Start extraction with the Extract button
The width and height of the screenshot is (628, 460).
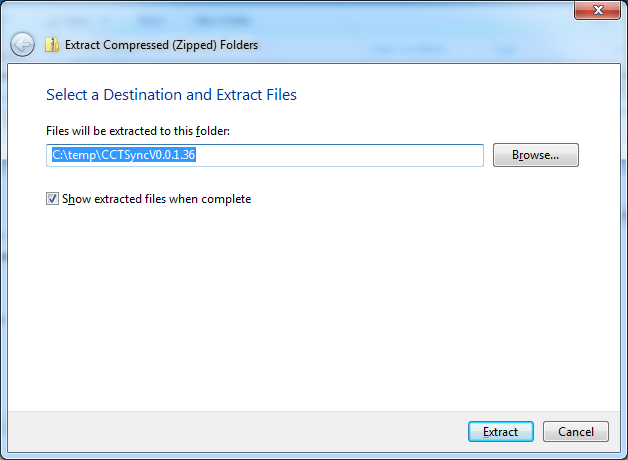501,432
